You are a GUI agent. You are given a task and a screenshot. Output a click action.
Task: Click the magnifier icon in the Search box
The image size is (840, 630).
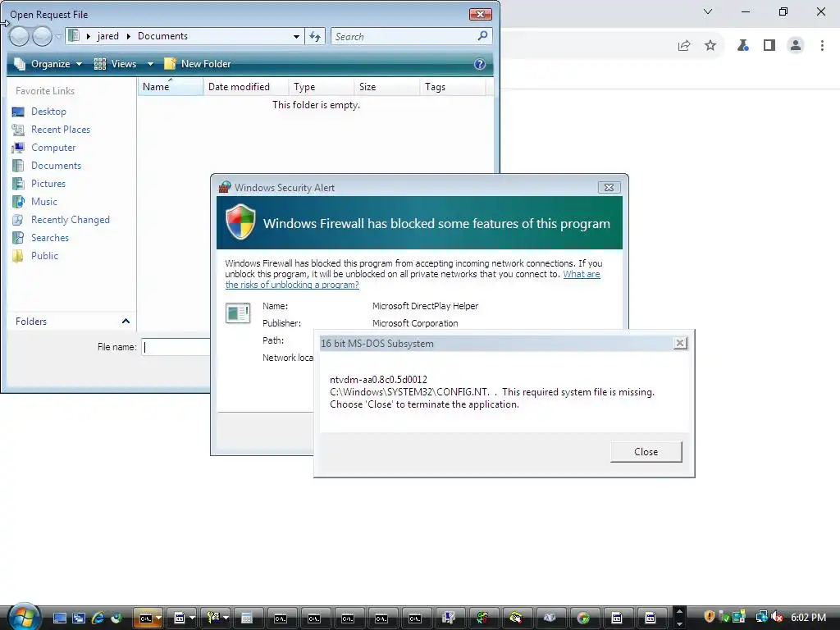[482, 36]
